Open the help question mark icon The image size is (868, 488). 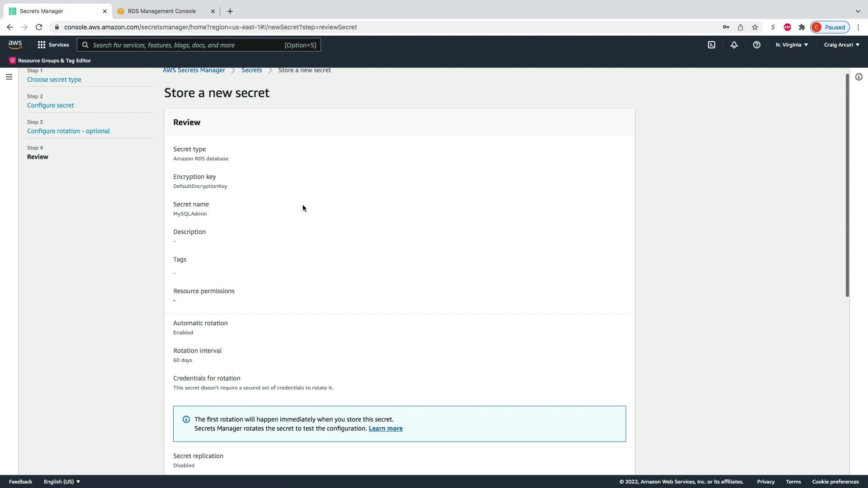[757, 45]
